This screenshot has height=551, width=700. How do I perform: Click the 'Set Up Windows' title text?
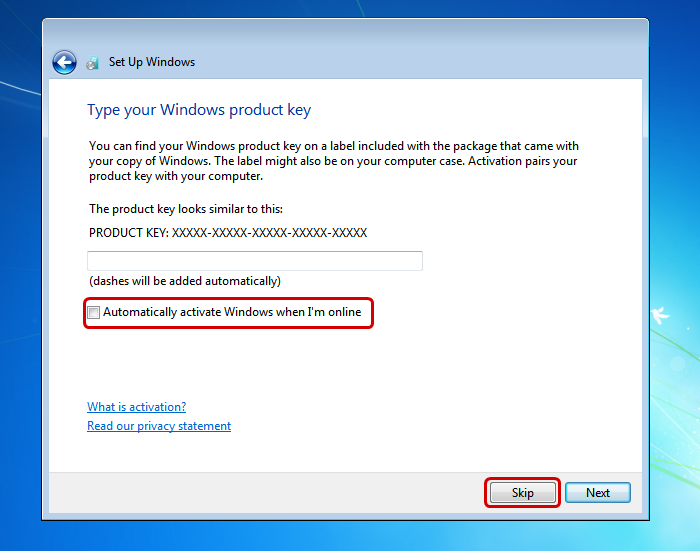pyautogui.click(x=152, y=62)
